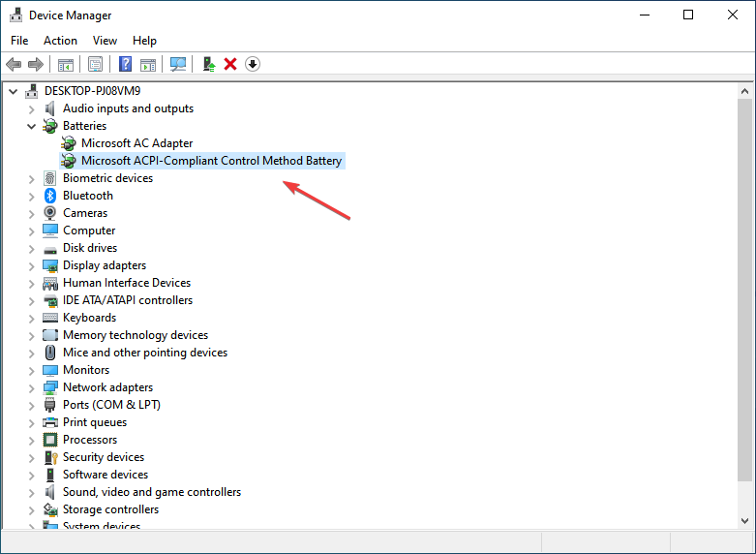Expand the Display adapters category

31,266
